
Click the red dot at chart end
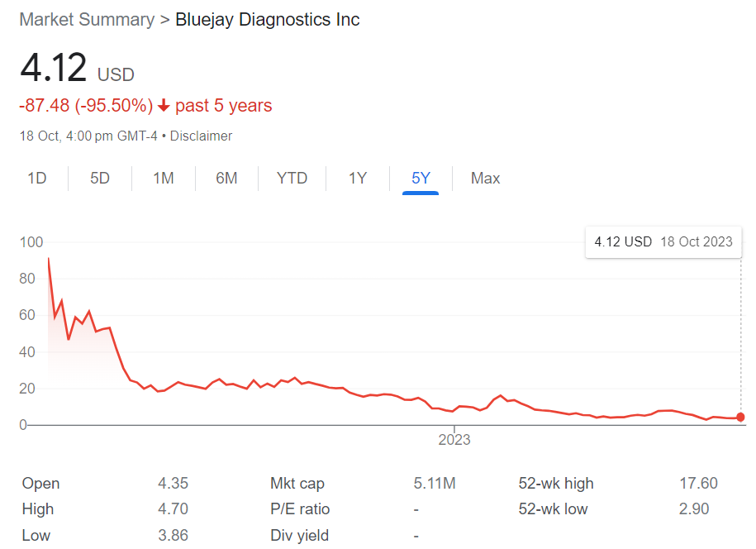pyautogui.click(x=740, y=418)
